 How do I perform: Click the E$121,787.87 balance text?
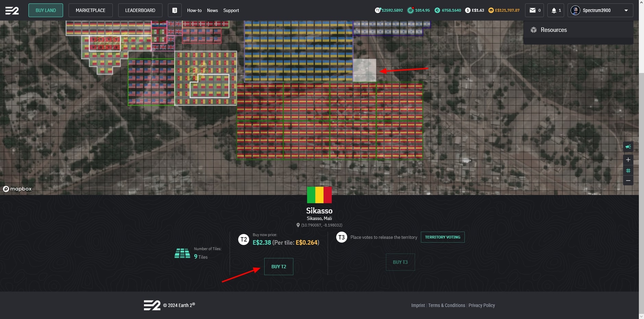click(507, 10)
